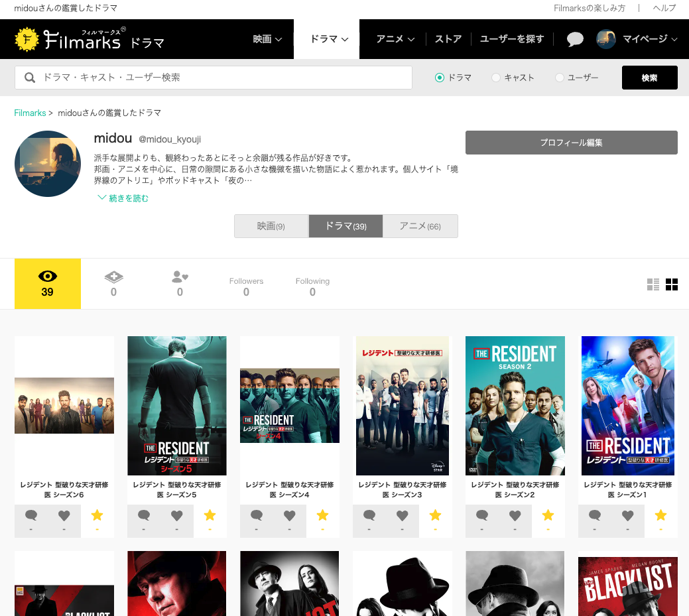Switch to the アニメ(66) tab
The height and width of the screenshot is (616, 689).
[420, 226]
